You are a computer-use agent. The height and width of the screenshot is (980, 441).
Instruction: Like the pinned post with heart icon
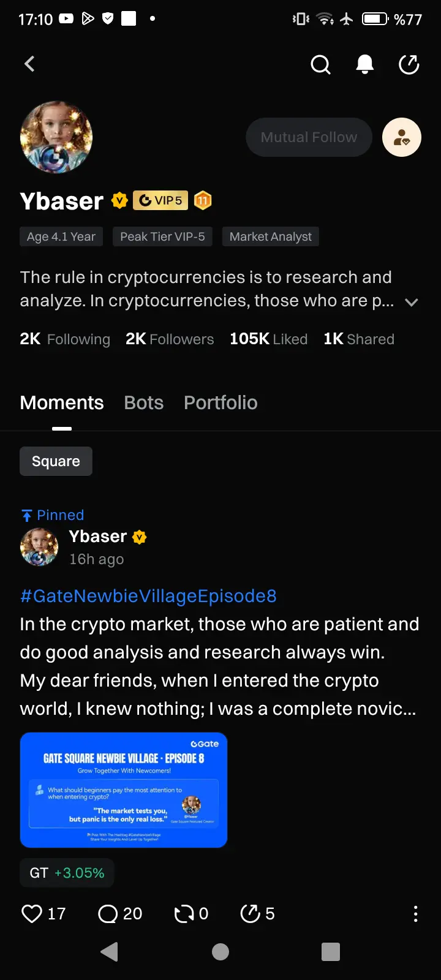pyautogui.click(x=32, y=913)
